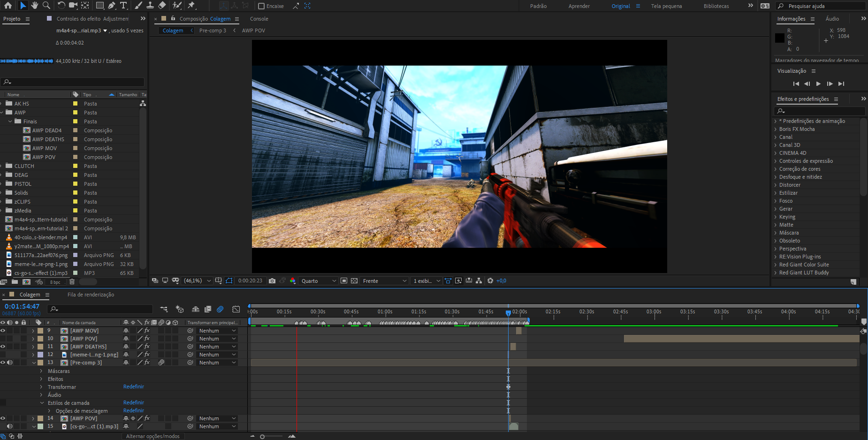Select the Hand tool in the toolbar

[x=35, y=6]
